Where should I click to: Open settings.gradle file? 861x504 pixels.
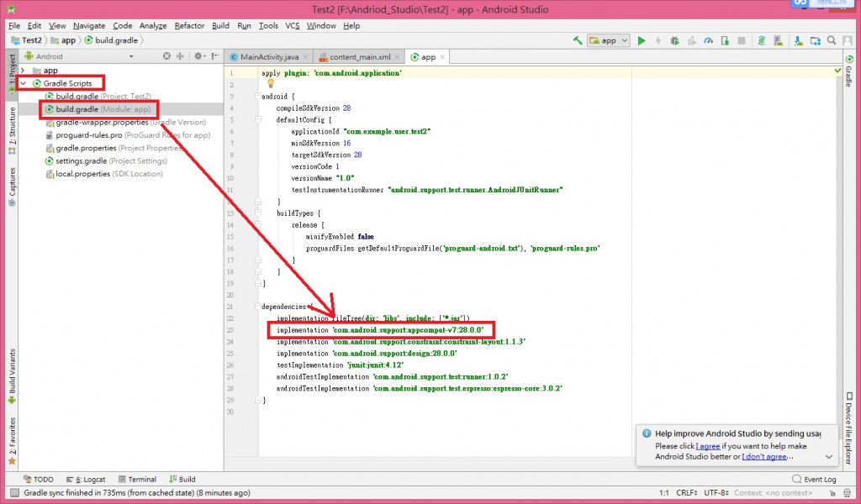click(106, 160)
